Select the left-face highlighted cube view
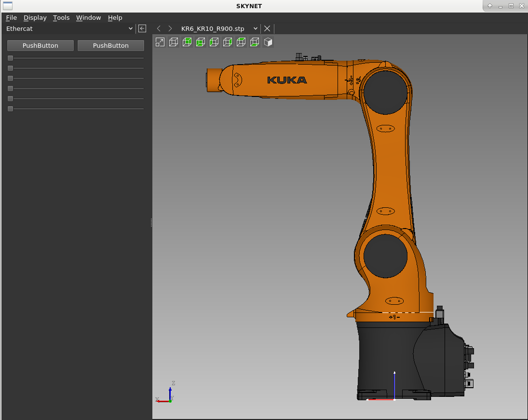Screen dimensions: 528x420 214,42
